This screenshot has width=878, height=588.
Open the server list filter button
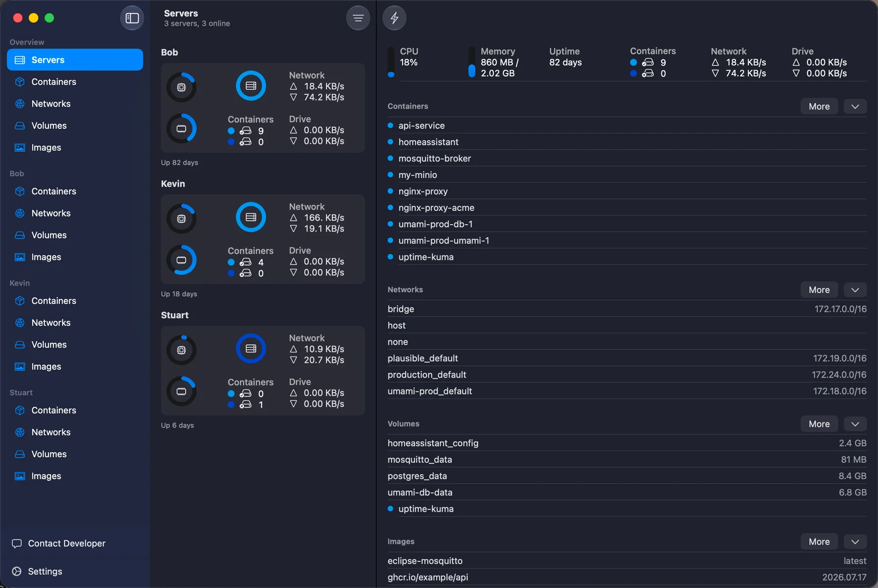click(358, 18)
